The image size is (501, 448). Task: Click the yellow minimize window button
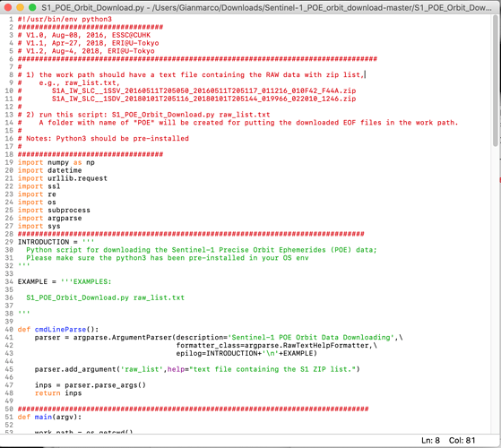pos(20,7)
